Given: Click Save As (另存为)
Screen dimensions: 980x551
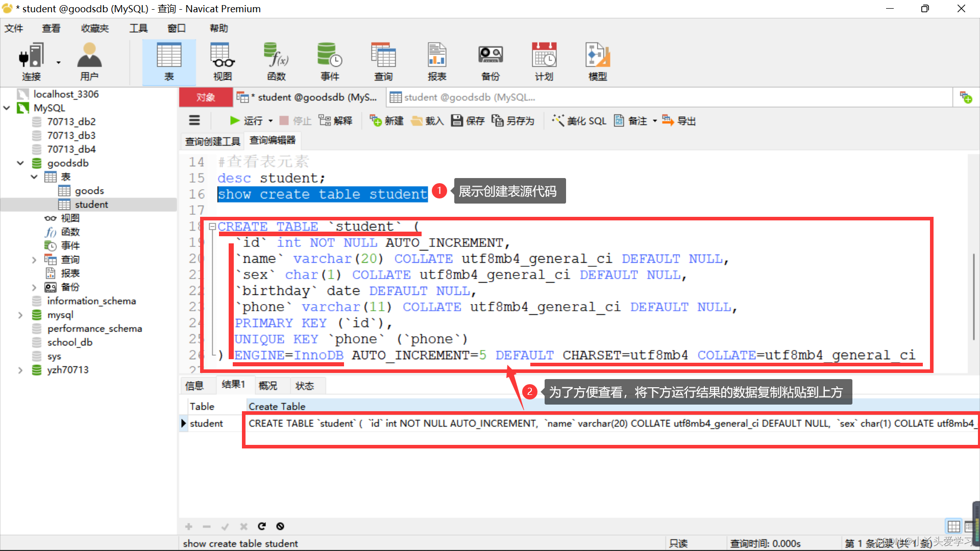Looking at the screenshot, I should click(x=513, y=121).
